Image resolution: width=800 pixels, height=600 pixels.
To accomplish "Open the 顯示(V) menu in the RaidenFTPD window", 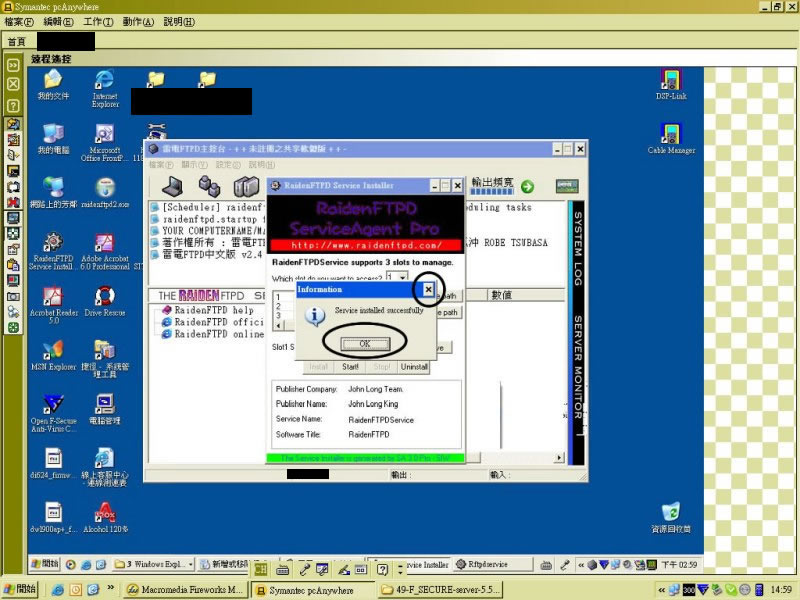I will tap(194, 165).
